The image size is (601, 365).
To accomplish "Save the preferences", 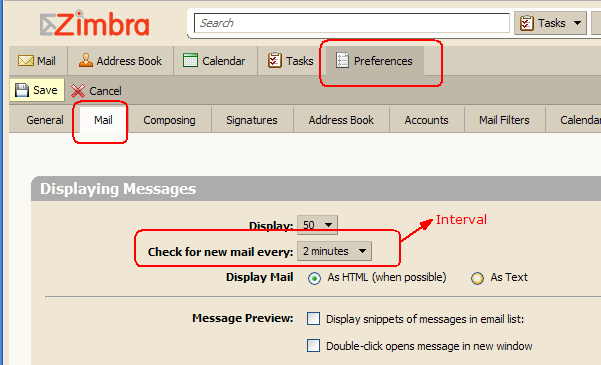I will click(37, 90).
